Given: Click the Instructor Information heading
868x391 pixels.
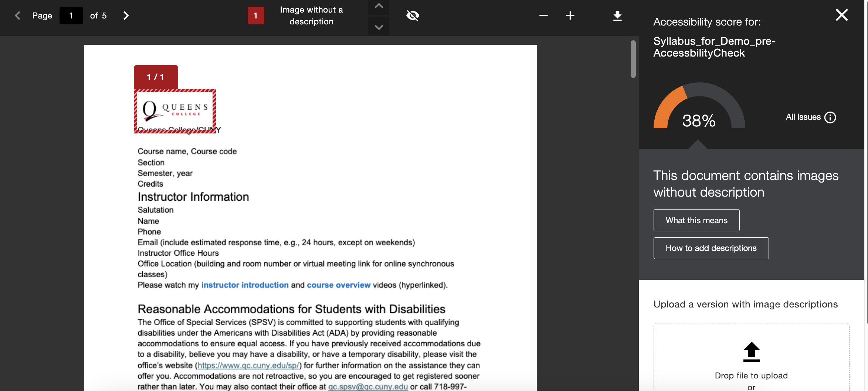Looking at the screenshot, I should tap(193, 197).
